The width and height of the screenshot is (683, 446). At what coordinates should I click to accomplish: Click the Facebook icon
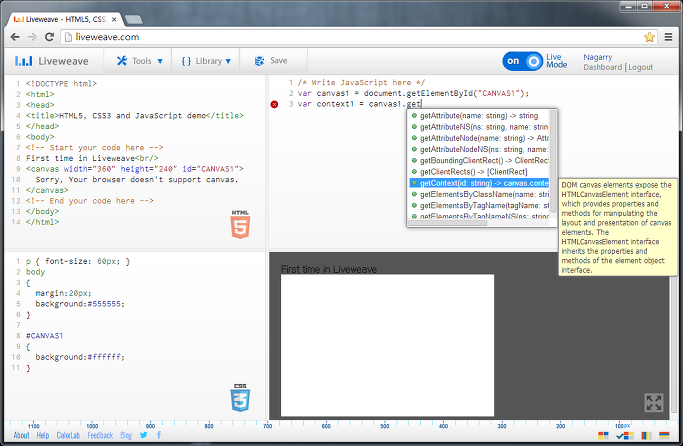click(x=159, y=435)
